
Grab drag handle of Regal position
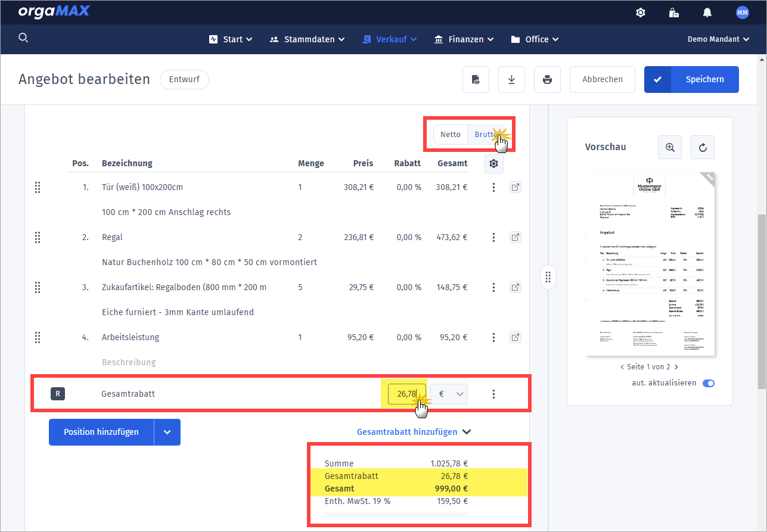(x=38, y=237)
